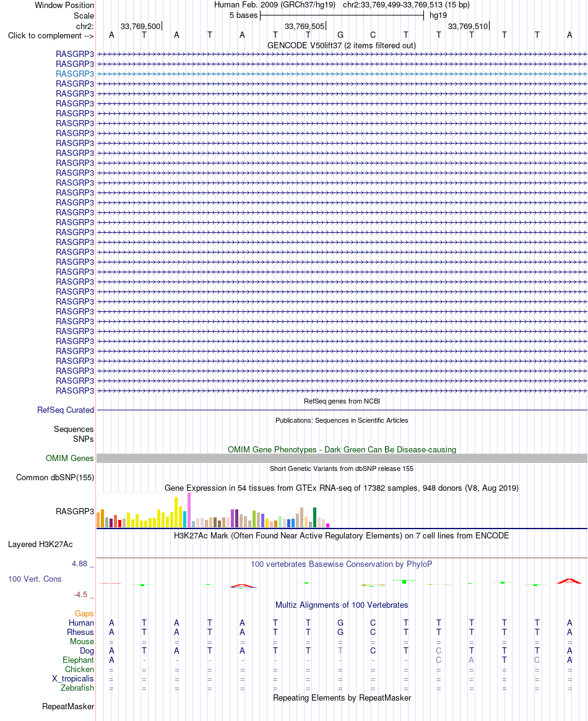Click the Human alignment row label
The height and width of the screenshot is (721, 588).
click(81, 623)
